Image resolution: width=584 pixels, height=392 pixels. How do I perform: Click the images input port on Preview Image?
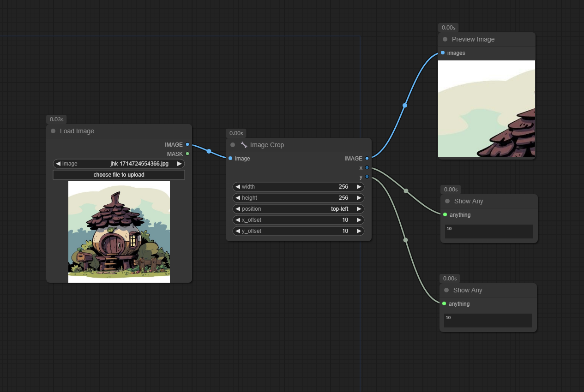point(443,53)
